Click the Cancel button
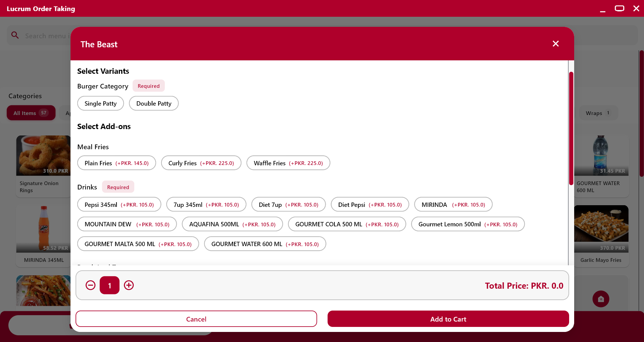Viewport: 644px width, 342px height. click(196, 319)
